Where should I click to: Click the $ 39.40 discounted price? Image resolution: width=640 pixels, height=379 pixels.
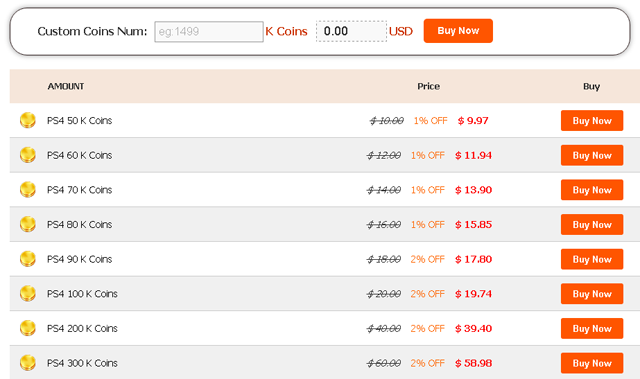click(x=473, y=329)
